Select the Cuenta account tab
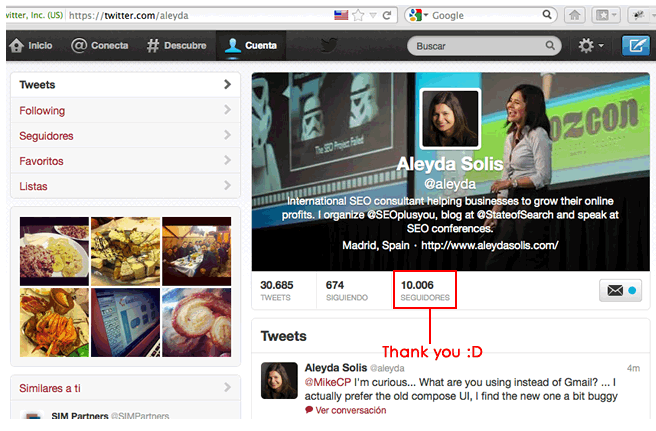Screen dimensions: 656x431 tap(251, 46)
